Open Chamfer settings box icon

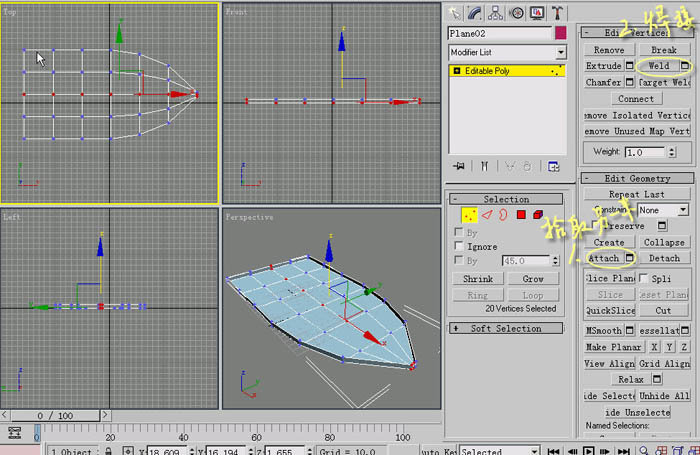pos(629,82)
